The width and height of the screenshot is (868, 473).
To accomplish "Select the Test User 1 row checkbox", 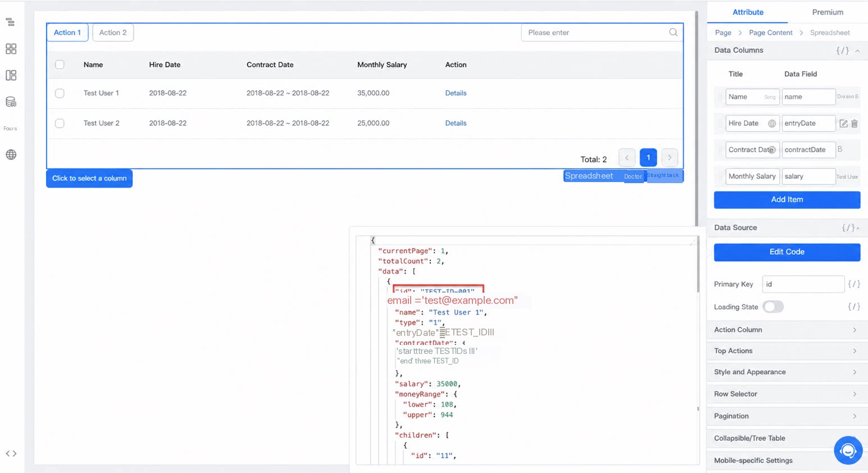I will coord(60,93).
